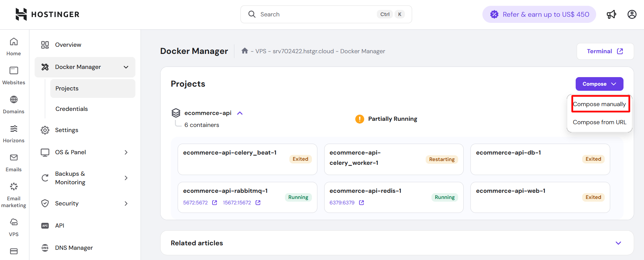Open ecommerce-api-web-1 container card
This screenshot has height=260, width=644.
click(540, 197)
